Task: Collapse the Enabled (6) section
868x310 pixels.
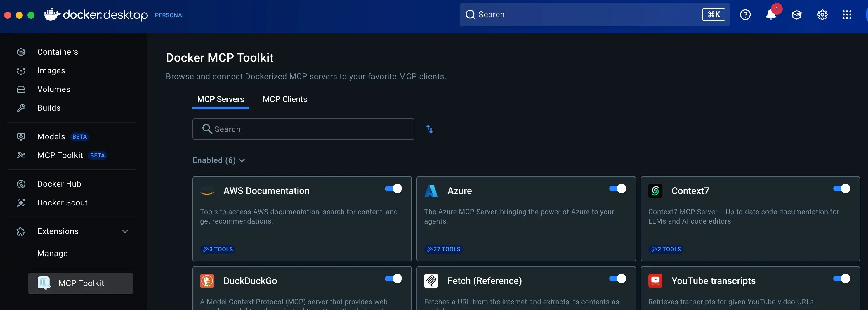Action: pyautogui.click(x=219, y=160)
